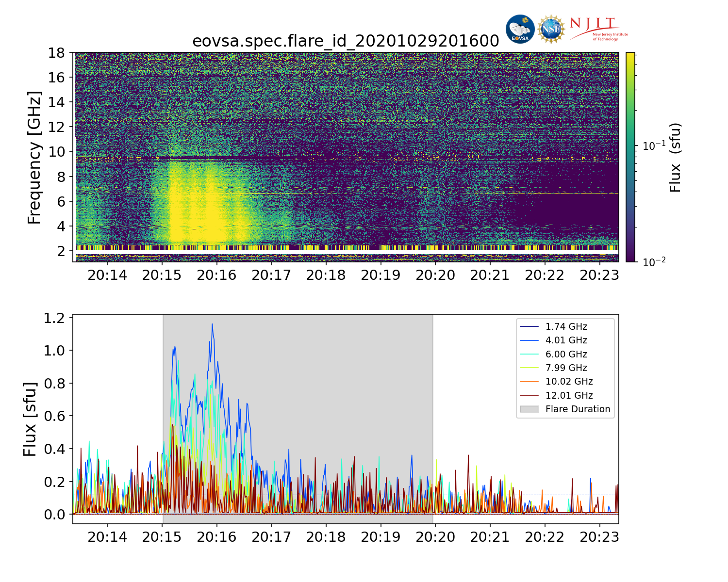
Task: Select the 4.01 GHz legend line marker
Action: [529, 340]
